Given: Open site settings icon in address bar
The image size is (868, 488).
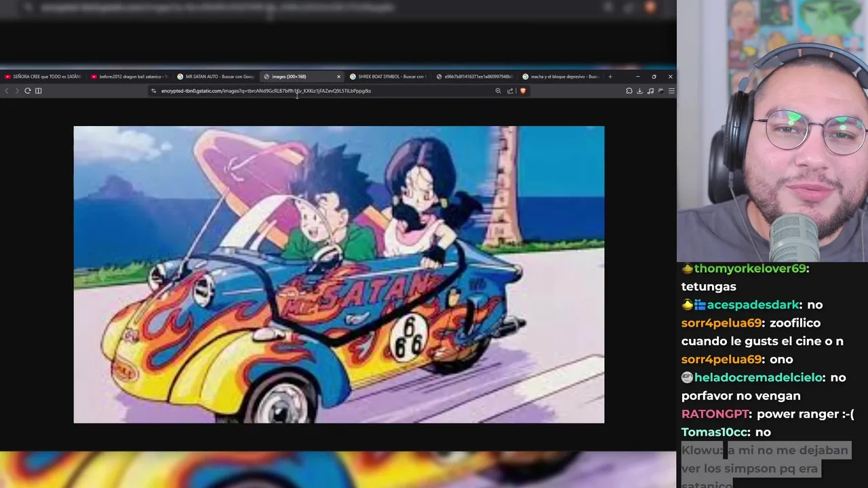Looking at the screenshot, I should click(154, 91).
